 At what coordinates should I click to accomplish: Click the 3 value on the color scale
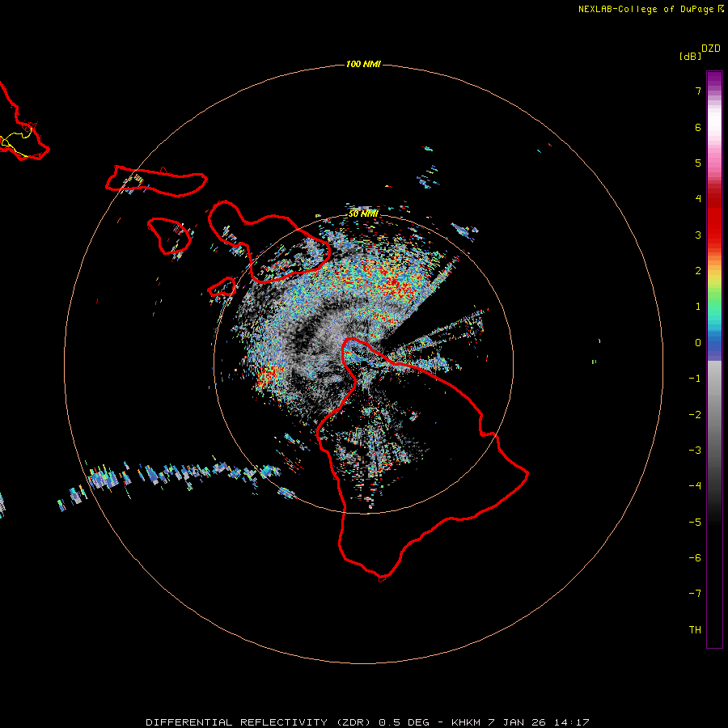698,235
